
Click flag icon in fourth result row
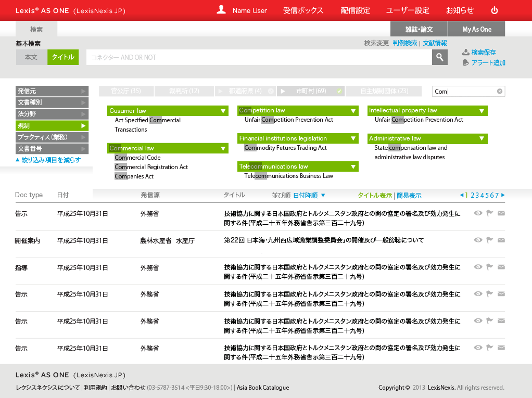pos(490,293)
